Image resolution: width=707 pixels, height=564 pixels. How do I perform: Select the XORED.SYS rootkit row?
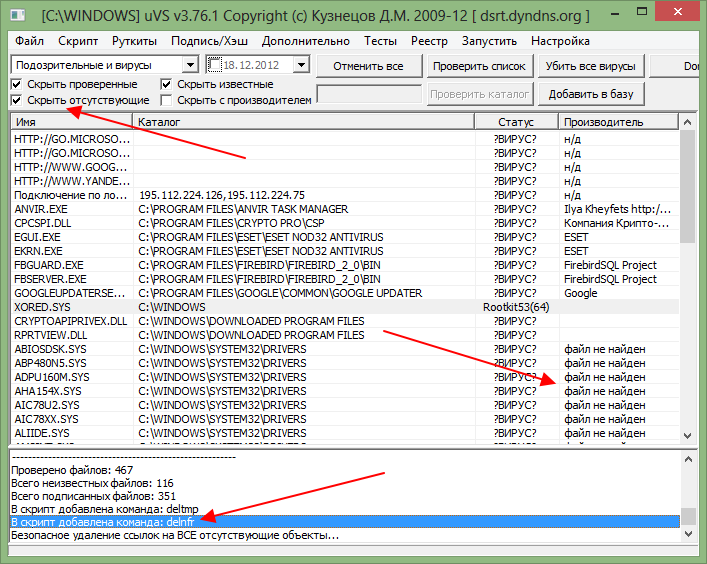[x=345, y=307]
